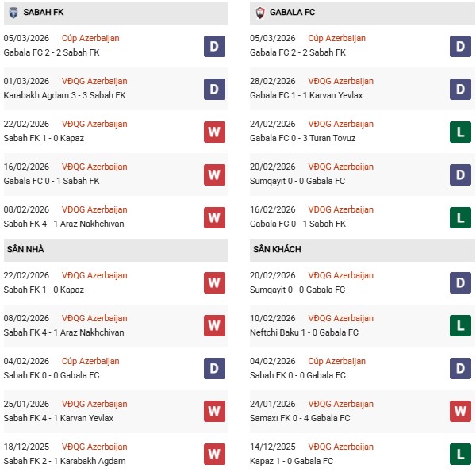
Task: Click the W badge for Sabah FK 2-1 Karabakh Agdam
Action: (214, 455)
